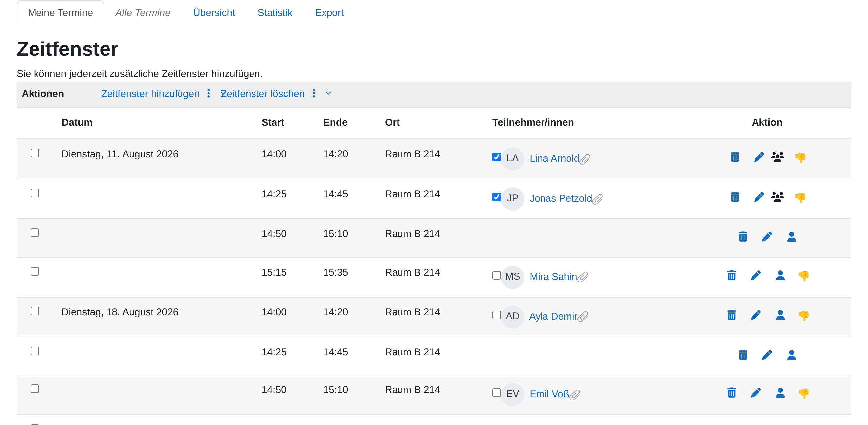This screenshot has width=868, height=425.
Task: Select the row checkbox of Emil Voß's slot
Action: tap(35, 388)
